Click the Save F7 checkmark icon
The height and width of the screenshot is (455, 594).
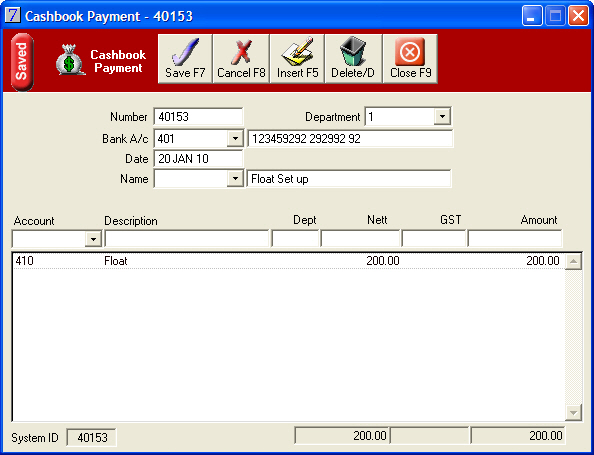185,52
